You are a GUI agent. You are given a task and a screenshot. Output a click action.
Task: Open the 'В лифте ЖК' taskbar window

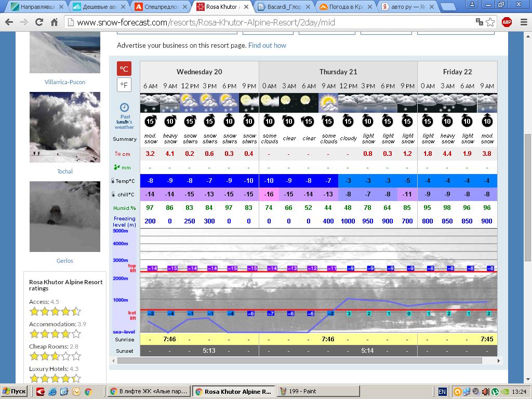click(x=149, y=392)
